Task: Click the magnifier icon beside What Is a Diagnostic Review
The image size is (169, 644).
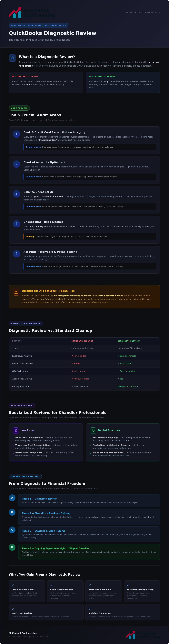Action: [12, 58]
